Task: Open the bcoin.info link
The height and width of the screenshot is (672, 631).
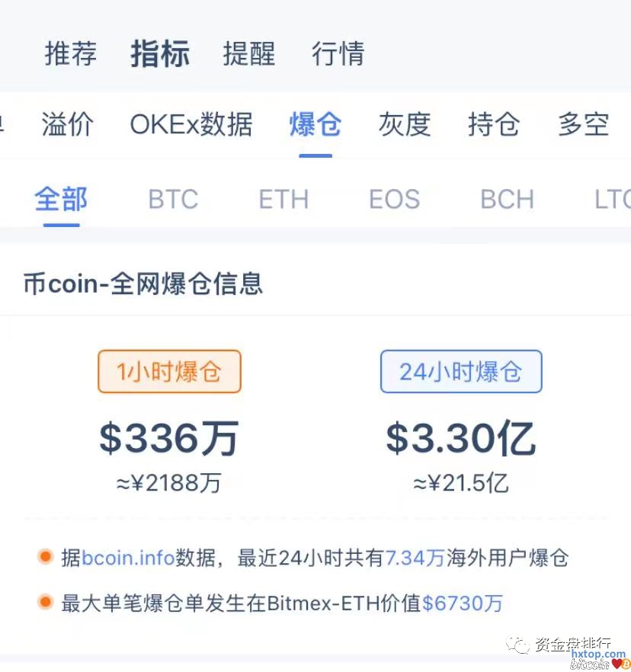Action: pyautogui.click(x=128, y=558)
